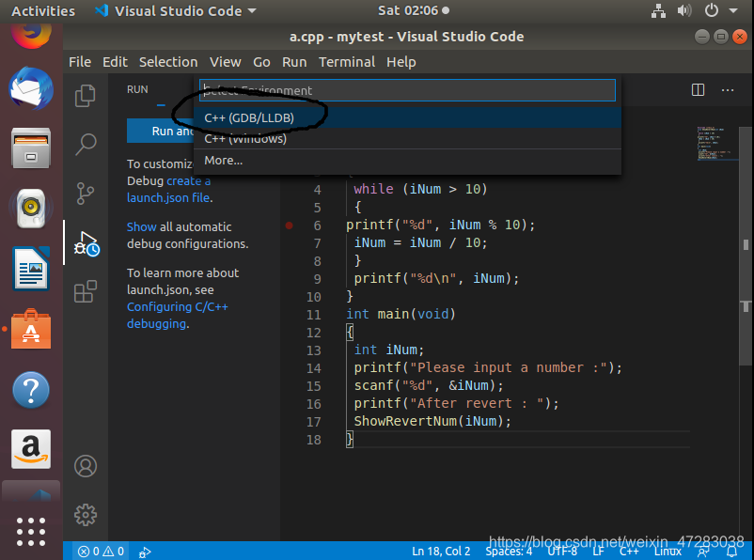Click Linux configuration in status bar
This screenshot has width=754, height=560.
click(668, 552)
